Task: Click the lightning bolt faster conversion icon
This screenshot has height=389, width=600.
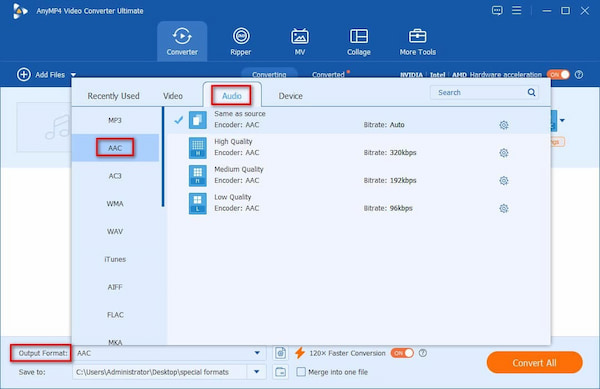Action: point(300,353)
